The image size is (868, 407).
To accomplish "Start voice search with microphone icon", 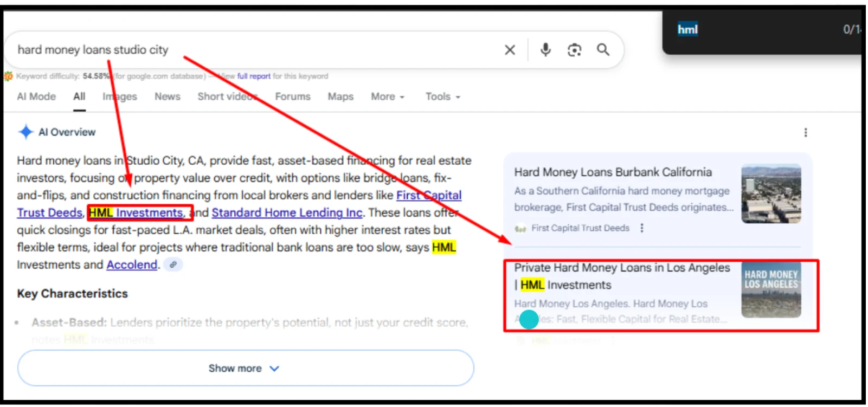I will (545, 50).
